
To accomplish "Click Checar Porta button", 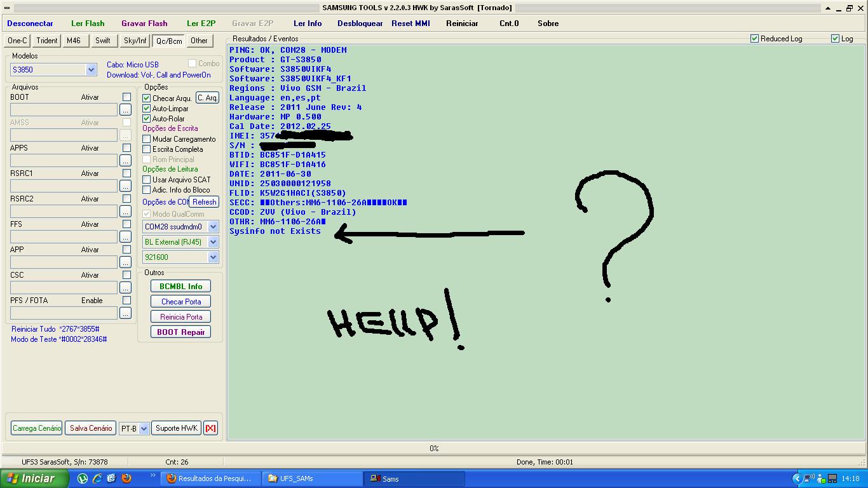I will point(180,302).
